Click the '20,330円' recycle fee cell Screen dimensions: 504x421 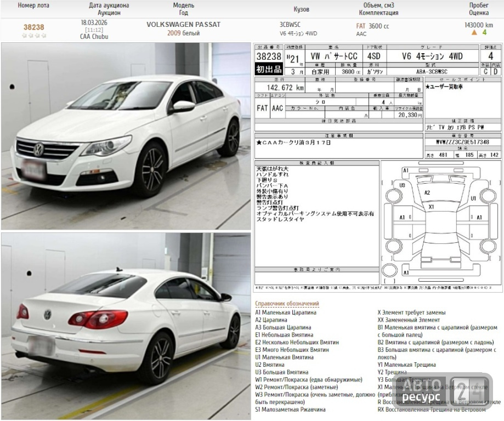pos(408,115)
